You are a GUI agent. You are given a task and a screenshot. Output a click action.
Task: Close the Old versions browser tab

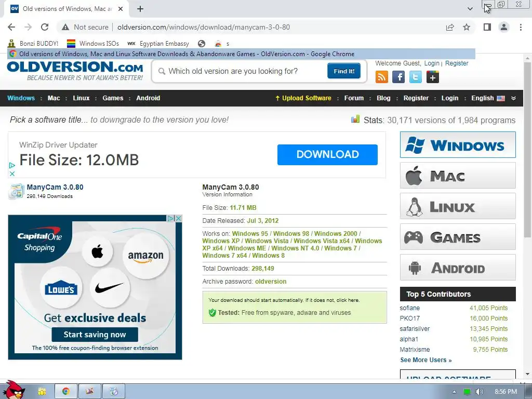(121, 9)
